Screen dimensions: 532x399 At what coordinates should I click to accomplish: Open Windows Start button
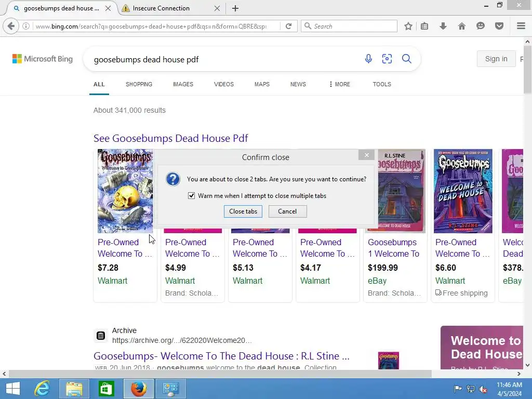pyautogui.click(x=13, y=389)
